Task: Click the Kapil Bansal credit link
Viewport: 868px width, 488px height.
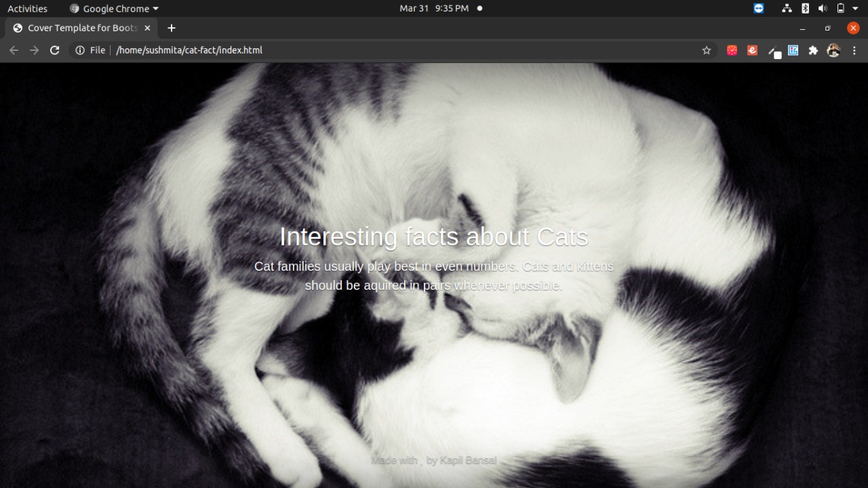Action: pyautogui.click(x=469, y=459)
